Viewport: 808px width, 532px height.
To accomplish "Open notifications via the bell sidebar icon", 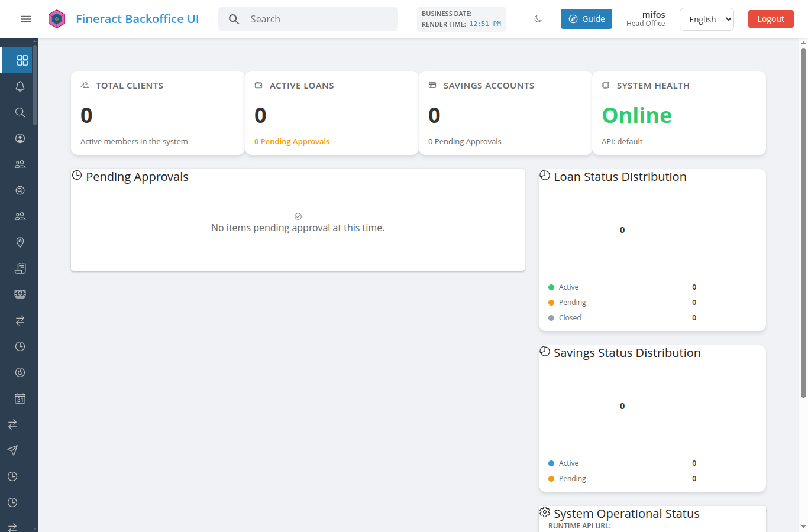I will (20, 86).
